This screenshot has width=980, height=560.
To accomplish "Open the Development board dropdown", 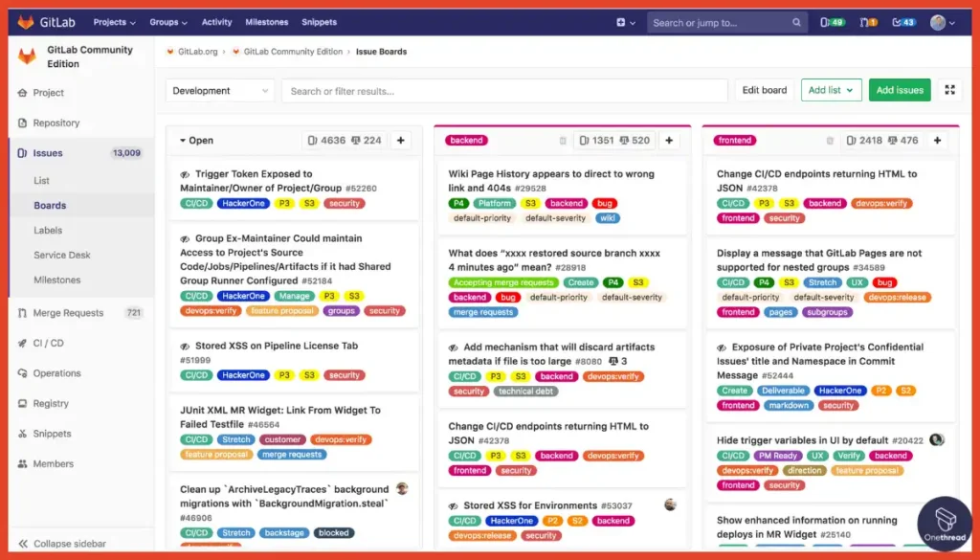I will (x=219, y=91).
